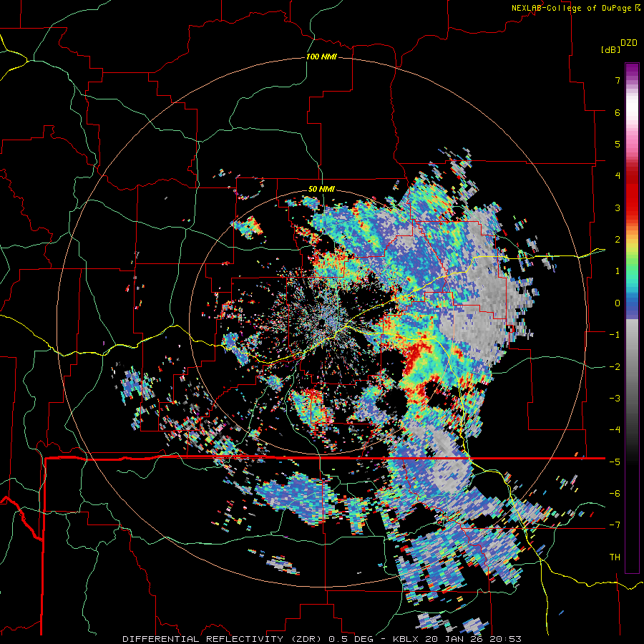Click the 3 value on color scale
Image resolution: width=644 pixels, height=644 pixels.
(618, 208)
